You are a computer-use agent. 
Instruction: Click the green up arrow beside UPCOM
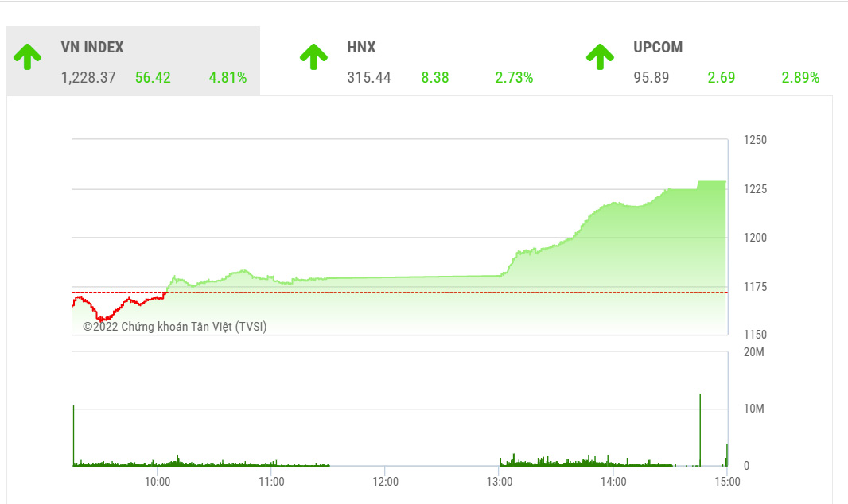click(600, 56)
